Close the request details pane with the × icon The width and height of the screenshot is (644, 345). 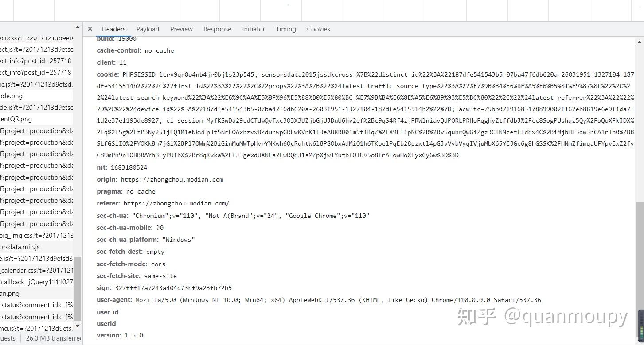pyautogui.click(x=90, y=28)
